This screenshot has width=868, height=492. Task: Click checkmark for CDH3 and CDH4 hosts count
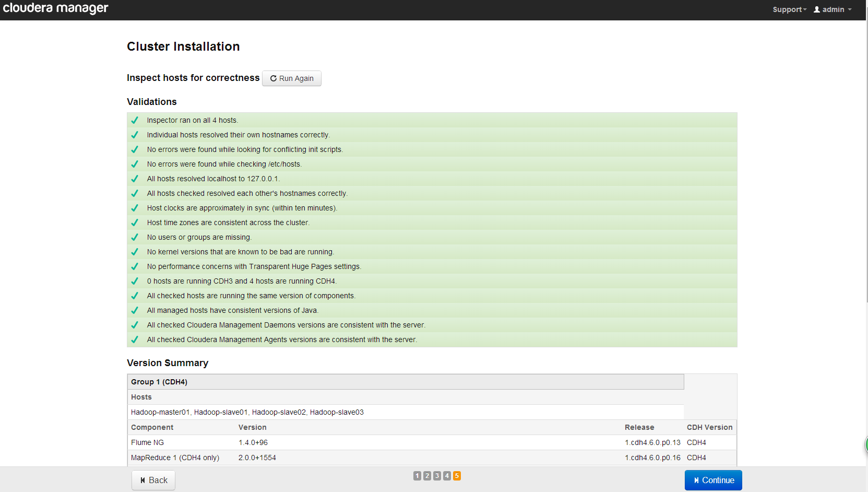(x=135, y=281)
